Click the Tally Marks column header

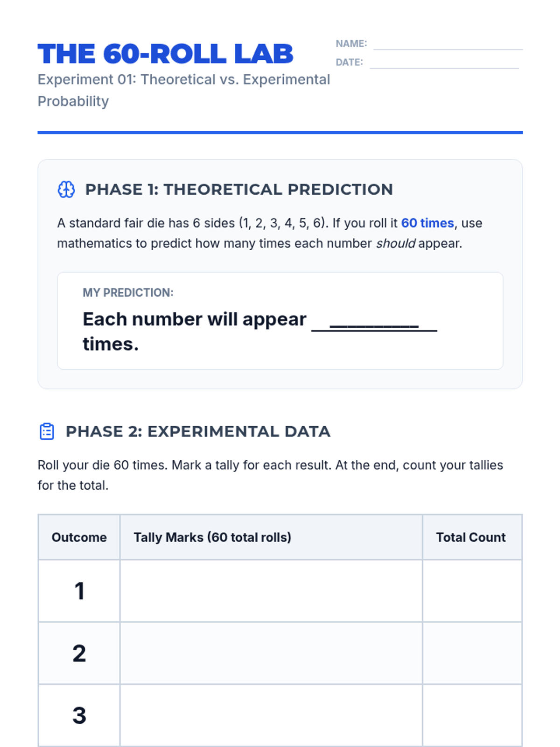[212, 537]
